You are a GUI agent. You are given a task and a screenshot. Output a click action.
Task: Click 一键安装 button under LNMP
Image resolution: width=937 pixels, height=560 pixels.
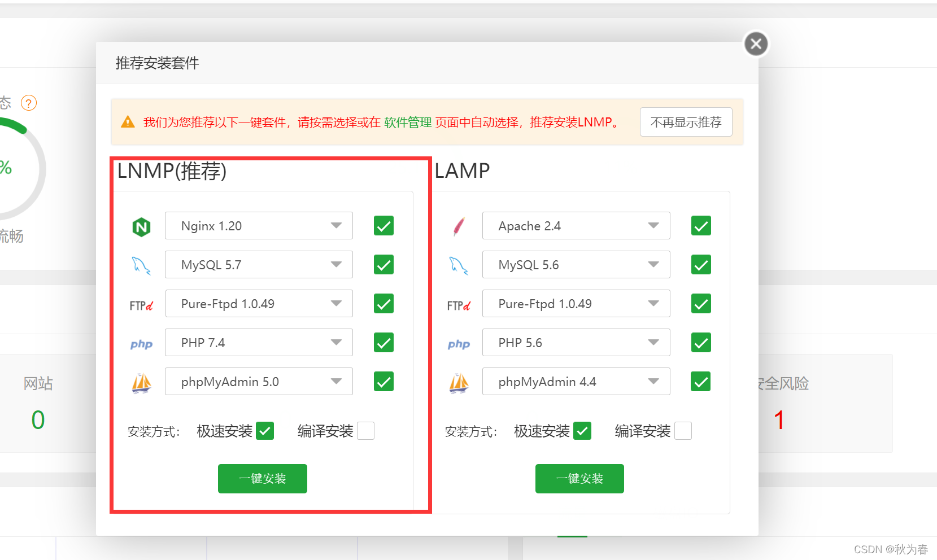pos(263,479)
